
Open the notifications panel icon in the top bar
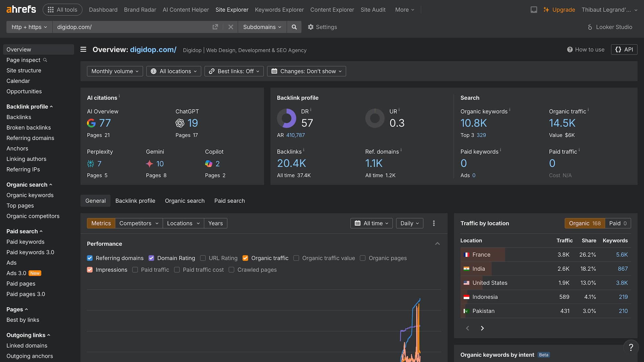tap(534, 10)
